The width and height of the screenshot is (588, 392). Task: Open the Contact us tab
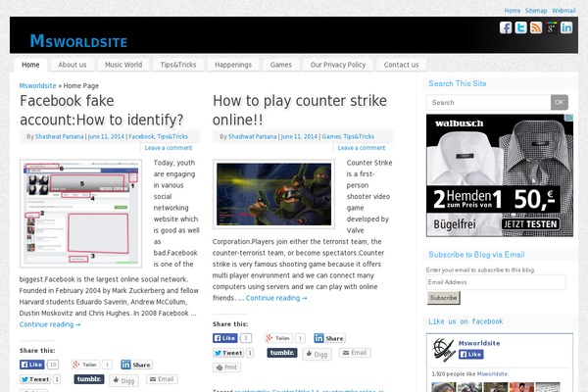click(401, 65)
